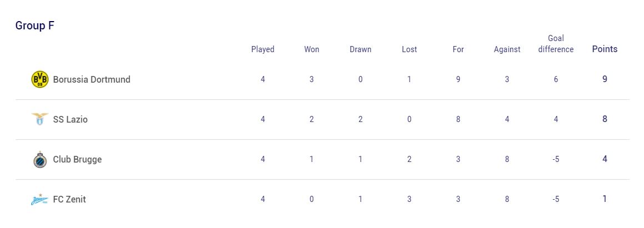Select the Against column header
The height and width of the screenshot is (228, 644).
point(507,49)
